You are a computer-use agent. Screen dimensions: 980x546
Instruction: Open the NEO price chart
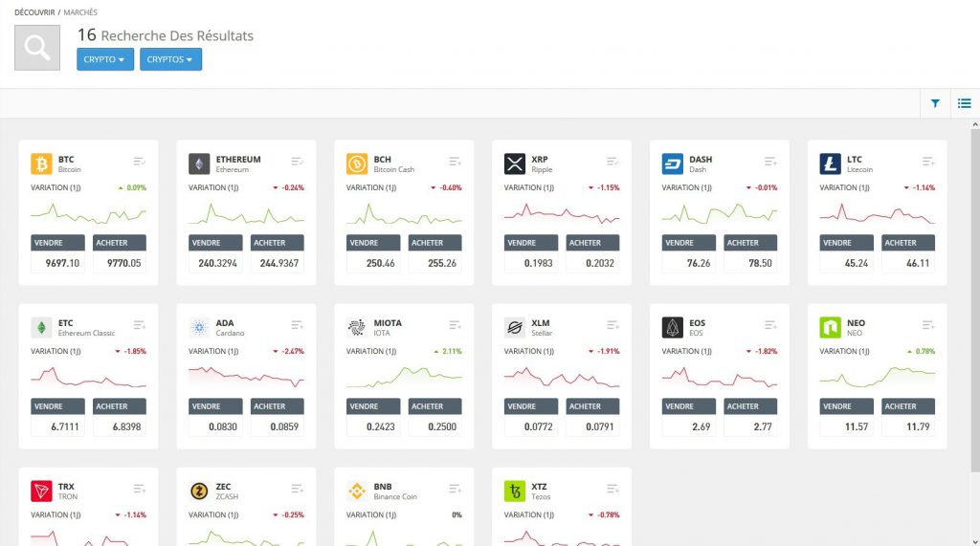coord(878,378)
